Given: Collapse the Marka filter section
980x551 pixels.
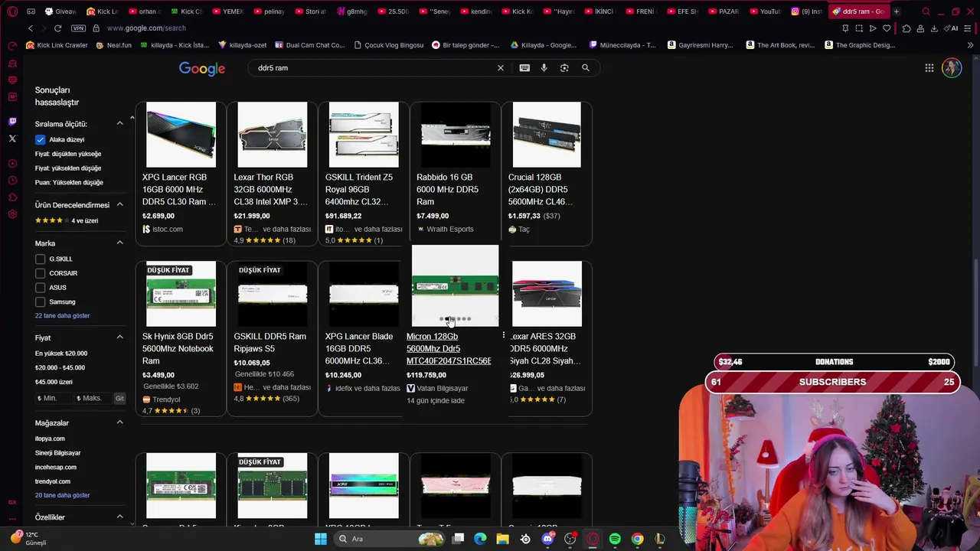Looking at the screenshot, I should coord(119,243).
